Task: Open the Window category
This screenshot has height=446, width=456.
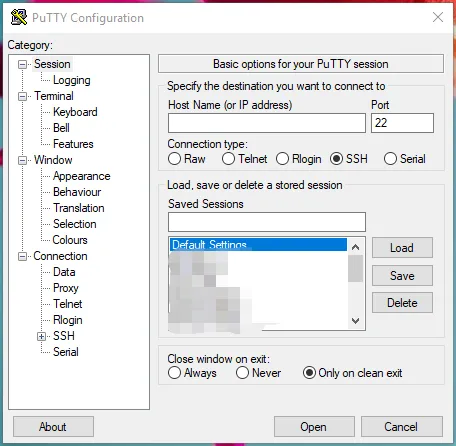Action: 53,160
